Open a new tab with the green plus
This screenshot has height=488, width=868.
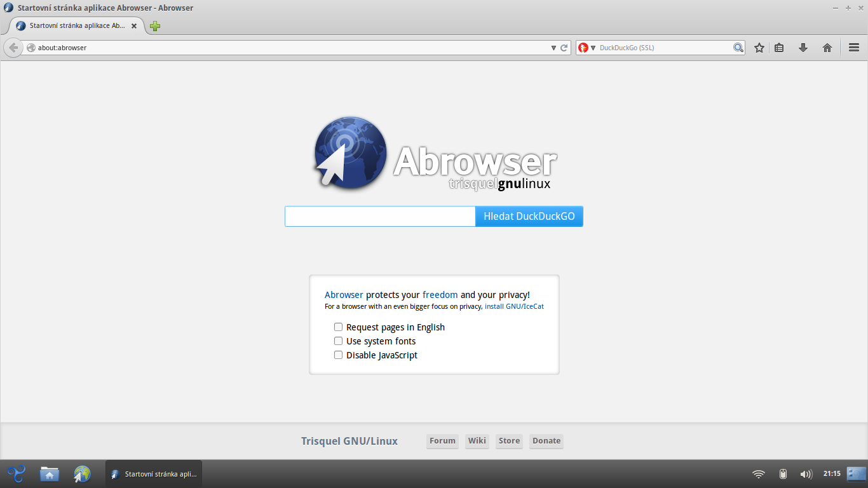155,26
